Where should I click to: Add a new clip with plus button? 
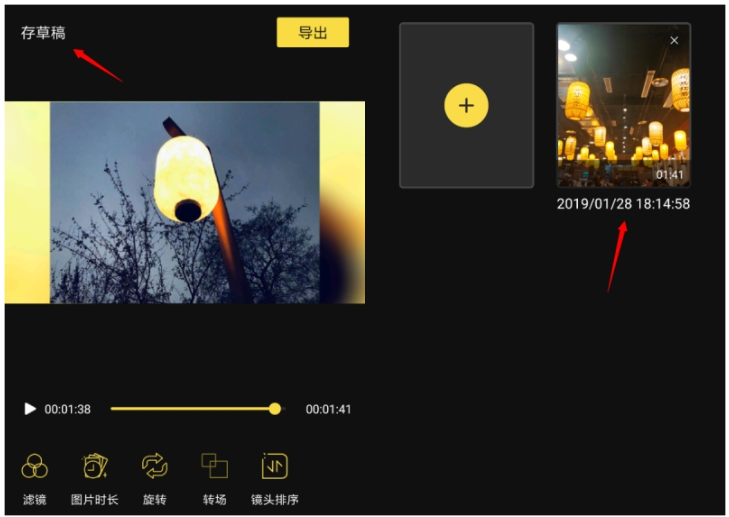click(466, 105)
